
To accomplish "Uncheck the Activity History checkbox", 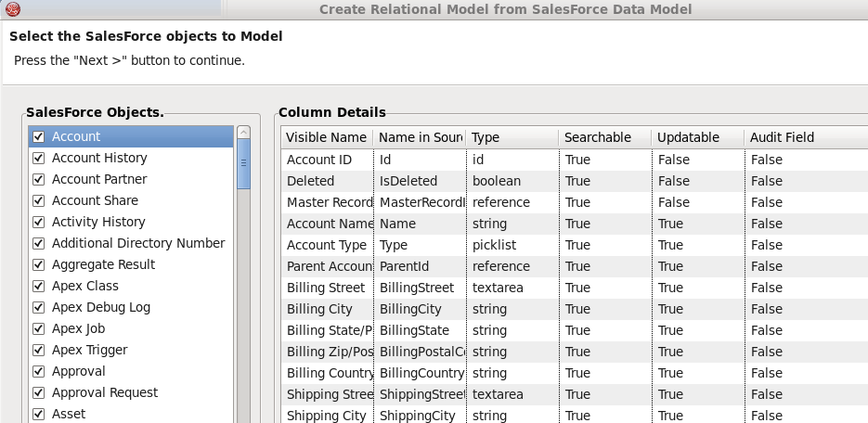I will coord(38,222).
